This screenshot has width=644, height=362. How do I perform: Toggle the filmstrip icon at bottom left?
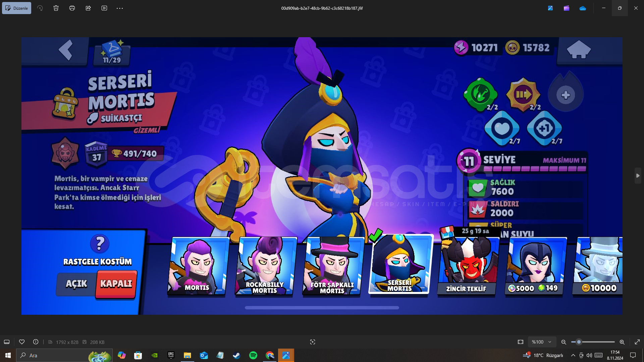click(x=7, y=342)
